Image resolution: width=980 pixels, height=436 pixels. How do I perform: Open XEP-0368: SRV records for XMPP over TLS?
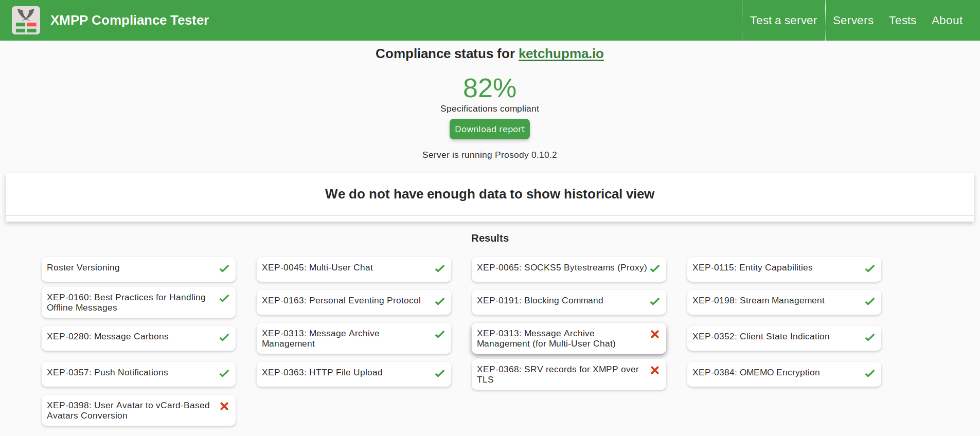[x=568, y=374]
